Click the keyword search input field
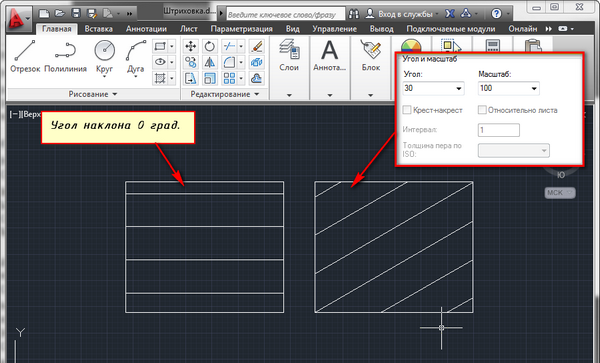The image size is (600, 363). (286, 15)
